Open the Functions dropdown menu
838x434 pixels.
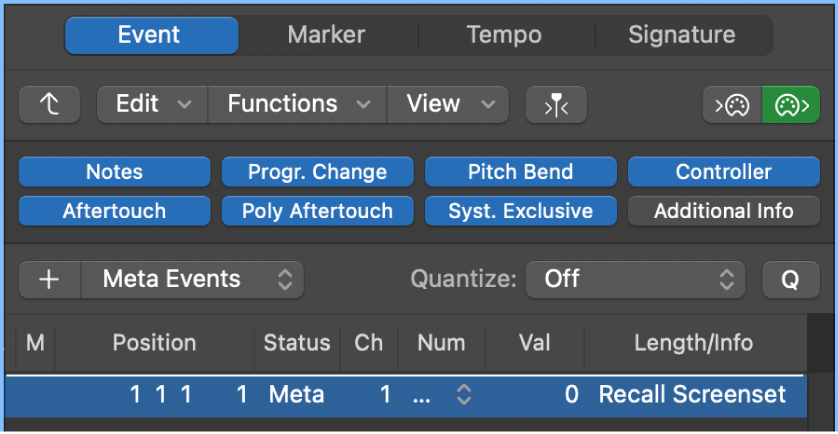297,104
